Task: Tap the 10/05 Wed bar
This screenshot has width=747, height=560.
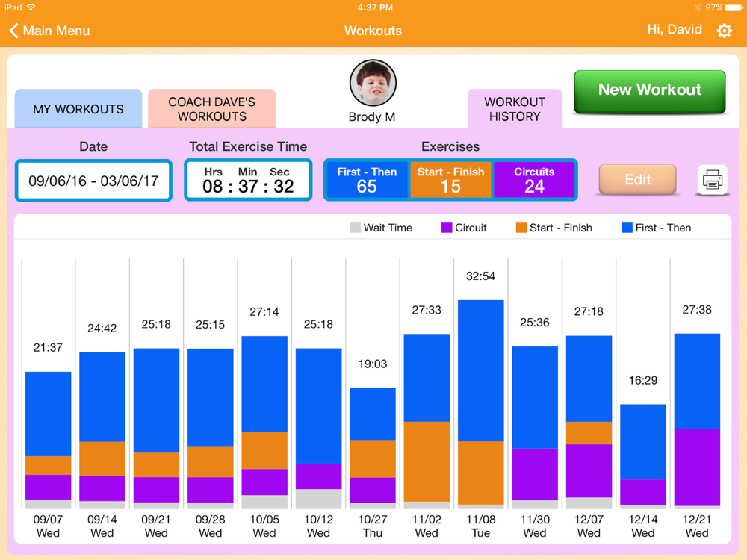Action: click(x=264, y=423)
